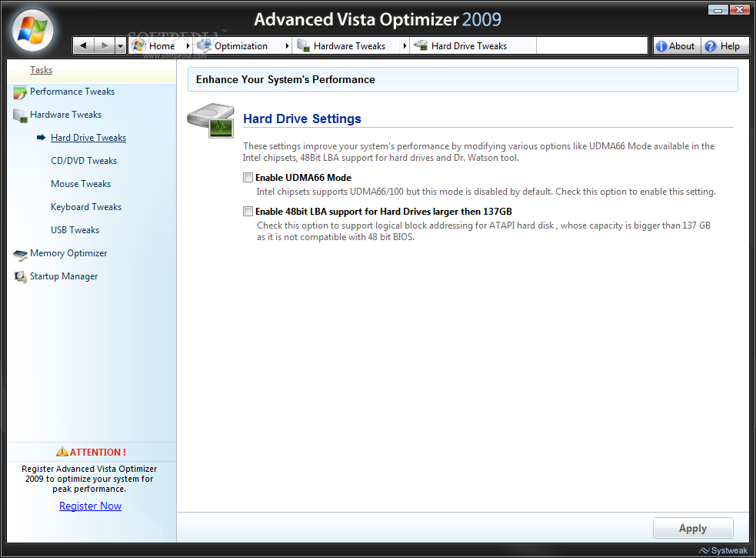Click the Optimization breadcrumb icon
Image resolution: width=756 pixels, height=558 pixels.
tap(204, 46)
